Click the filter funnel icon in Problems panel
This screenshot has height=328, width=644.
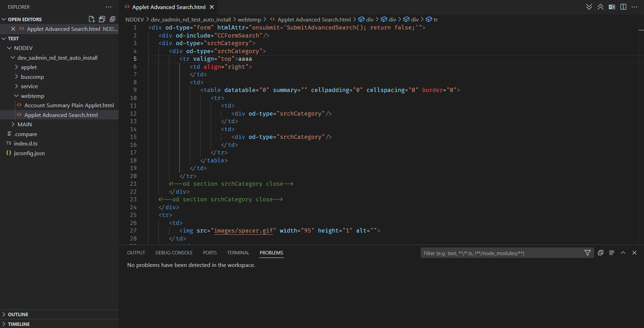587,253
